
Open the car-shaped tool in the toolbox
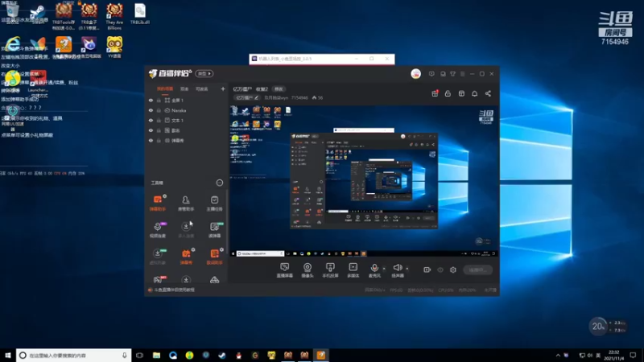(x=214, y=280)
